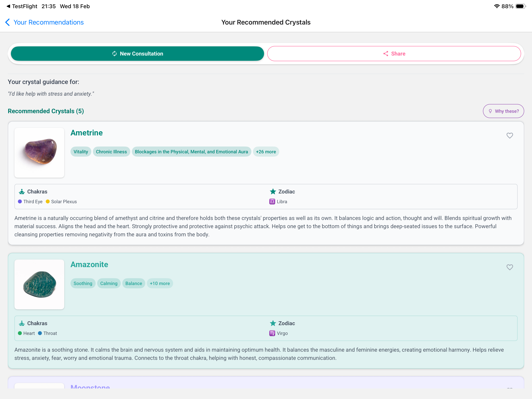Screen dimensions: 532x399
Task: Click the refresh icon in New Consultation
Action: [115, 54]
